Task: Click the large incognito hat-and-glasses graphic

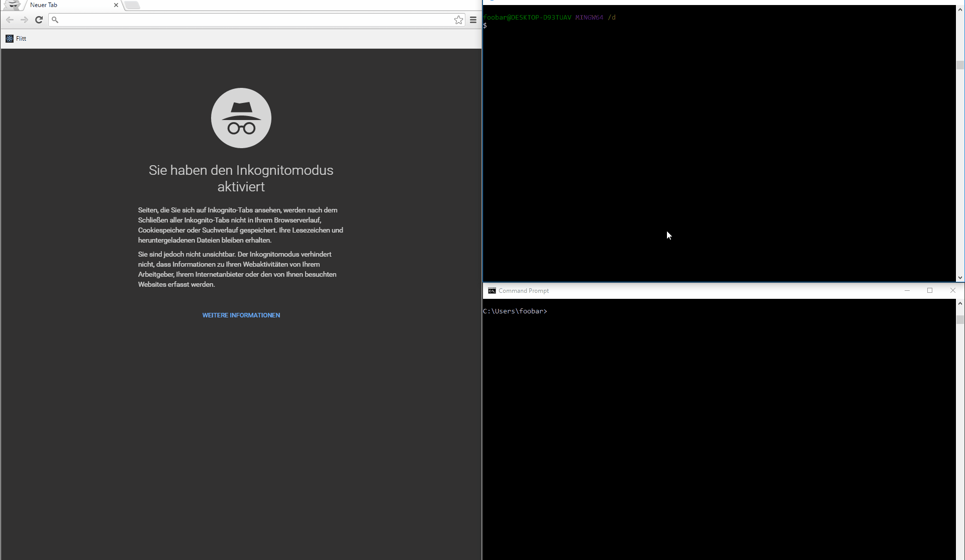Action: point(241,118)
